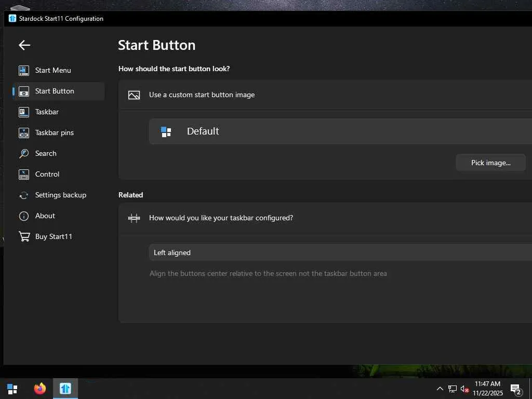Open the Buy Start11 page
The image size is (532, 399).
[58, 236]
